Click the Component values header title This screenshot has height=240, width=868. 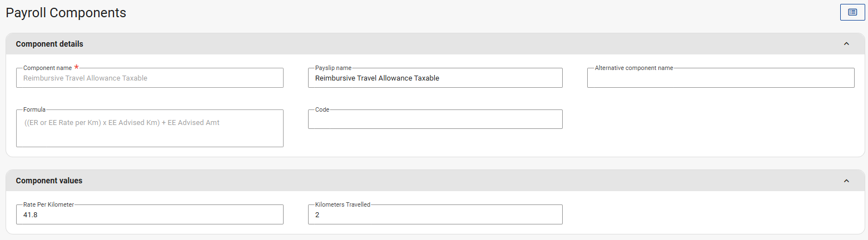[x=49, y=181]
